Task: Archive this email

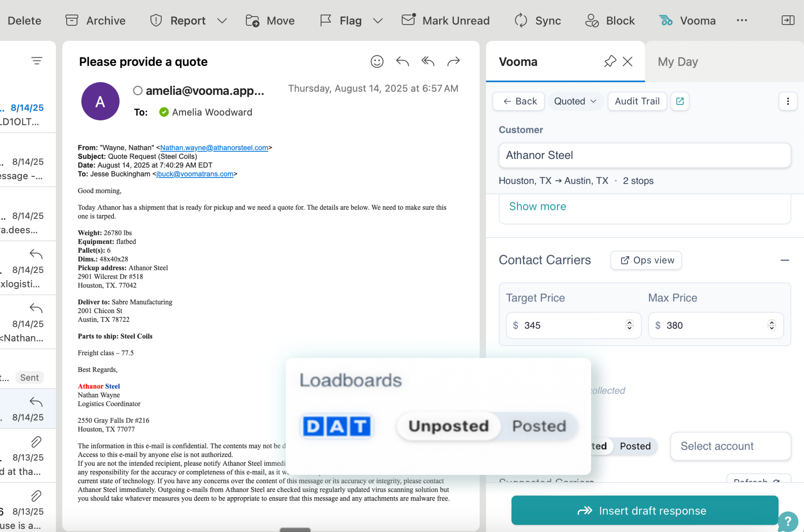Action: pyautogui.click(x=95, y=21)
